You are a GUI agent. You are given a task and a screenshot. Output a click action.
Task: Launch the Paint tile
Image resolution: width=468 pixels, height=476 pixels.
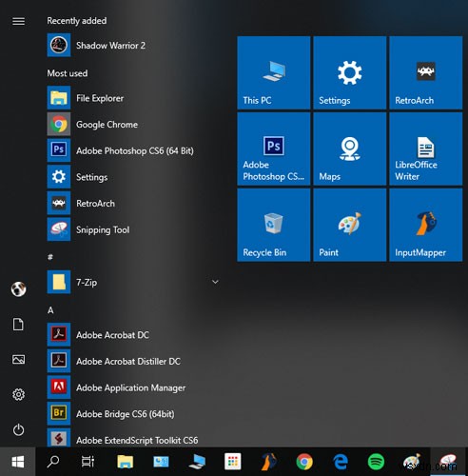pyautogui.click(x=350, y=225)
